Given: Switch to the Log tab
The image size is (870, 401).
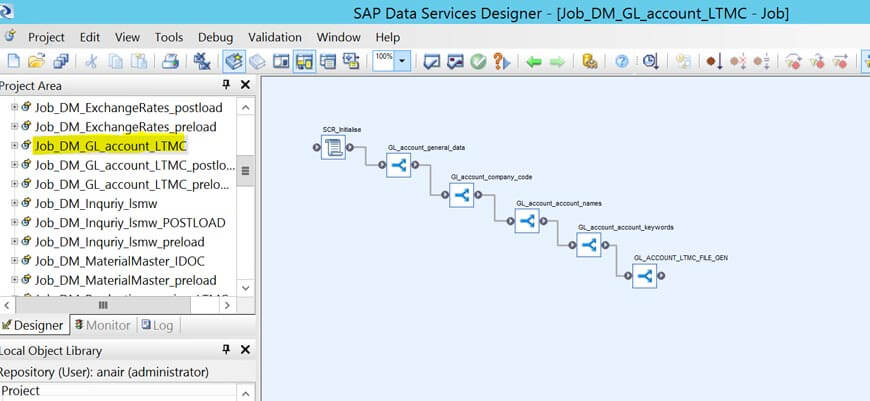Looking at the screenshot, I should point(158,326).
